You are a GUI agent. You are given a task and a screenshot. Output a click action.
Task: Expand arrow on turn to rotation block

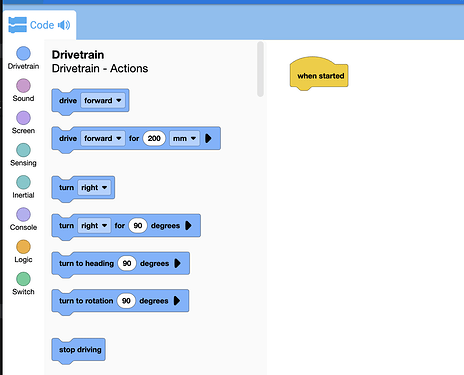point(177,301)
